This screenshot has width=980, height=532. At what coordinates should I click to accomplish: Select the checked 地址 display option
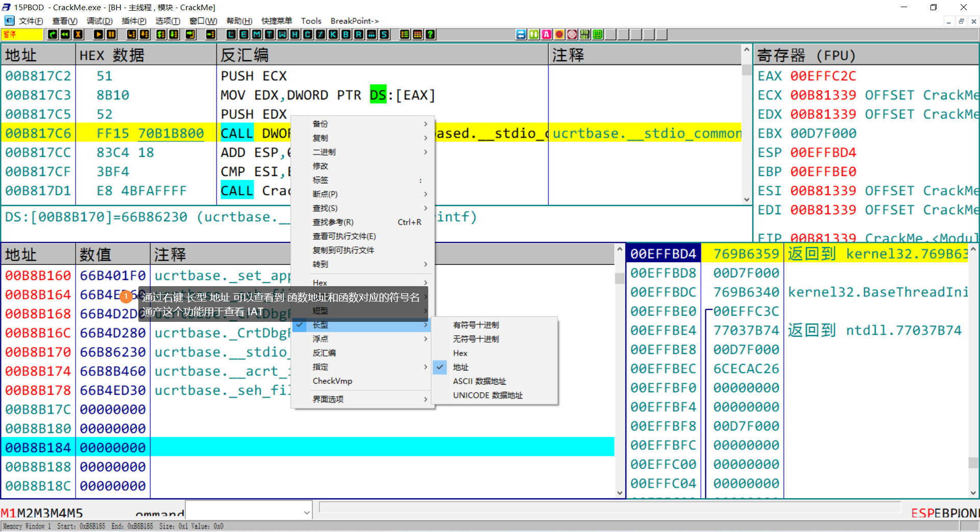point(494,367)
